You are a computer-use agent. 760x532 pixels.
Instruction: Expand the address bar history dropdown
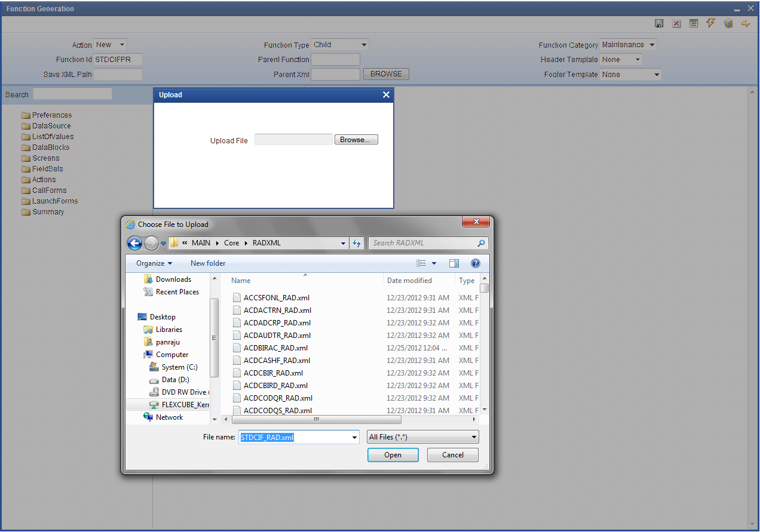343,243
